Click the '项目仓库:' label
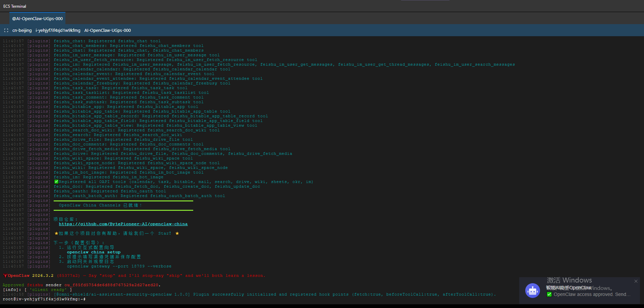This screenshot has height=308, width=644. [x=65, y=220]
